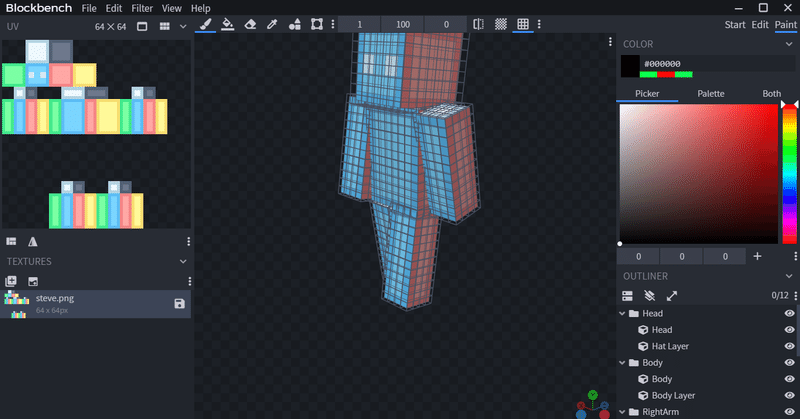The image size is (800, 419).
Task: Switch to the Start tab
Action: [x=735, y=24]
